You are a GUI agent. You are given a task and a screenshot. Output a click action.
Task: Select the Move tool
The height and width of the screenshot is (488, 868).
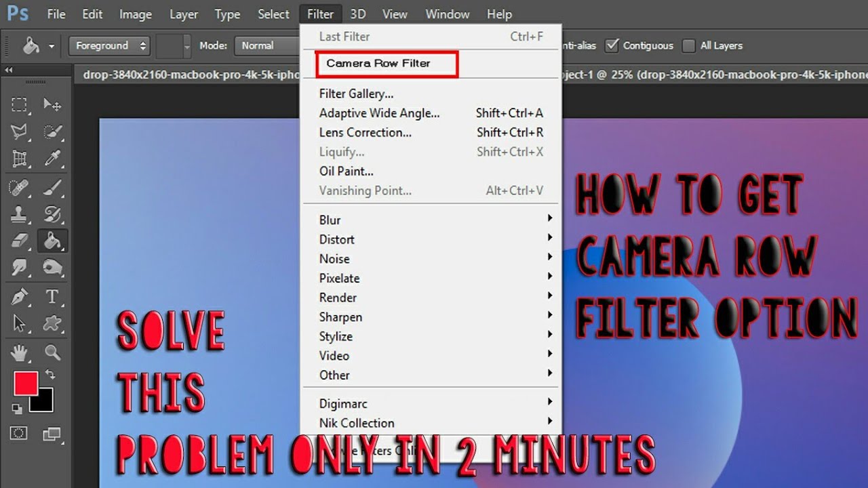[52, 104]
